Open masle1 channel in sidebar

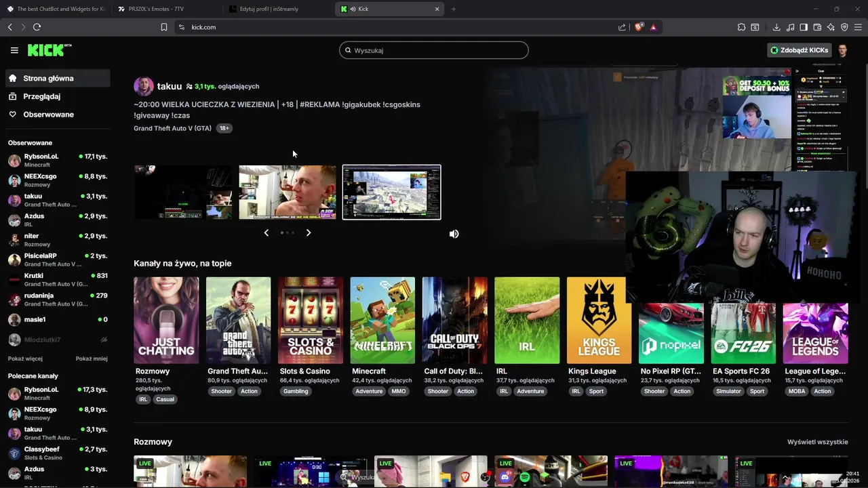pyautogui.click(x=57, y=319)
